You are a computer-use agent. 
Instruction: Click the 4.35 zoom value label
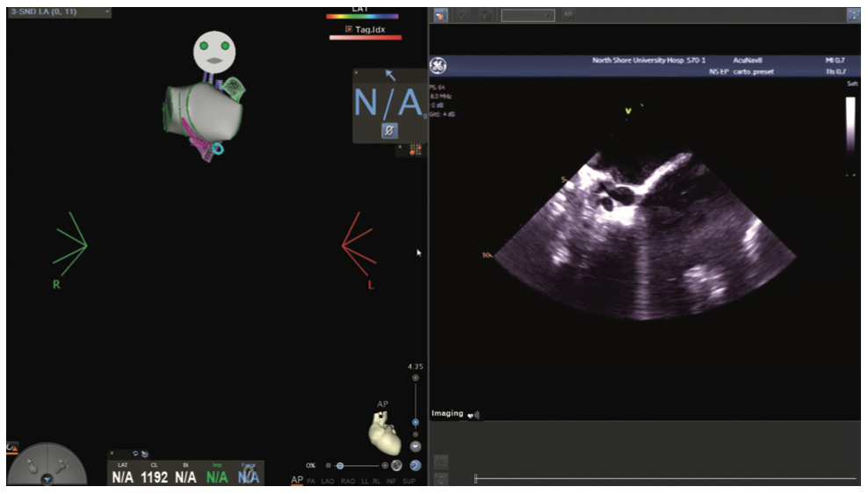(416, 367)
